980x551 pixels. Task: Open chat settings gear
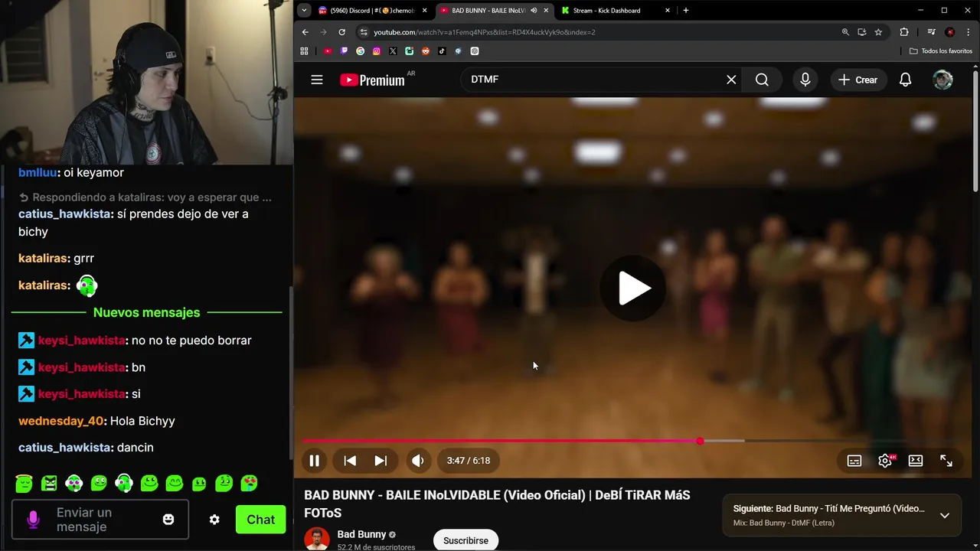[x=214, y=520]
